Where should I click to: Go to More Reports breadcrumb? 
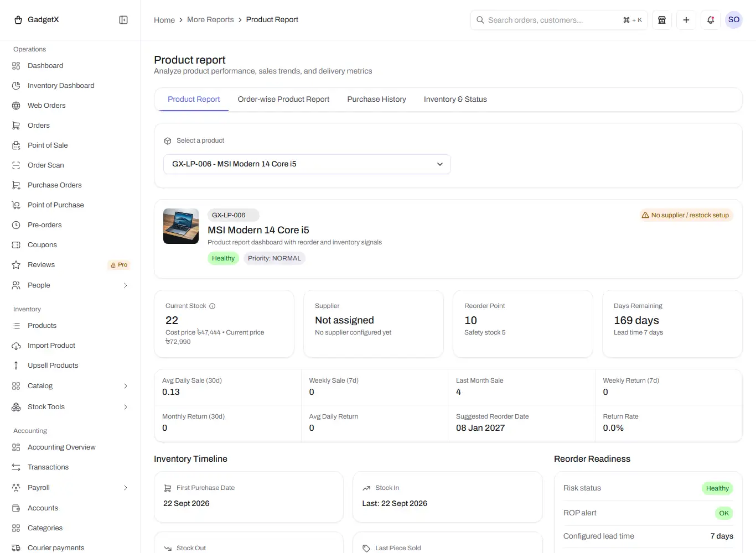pyautogui.click(x=210, y=20)
